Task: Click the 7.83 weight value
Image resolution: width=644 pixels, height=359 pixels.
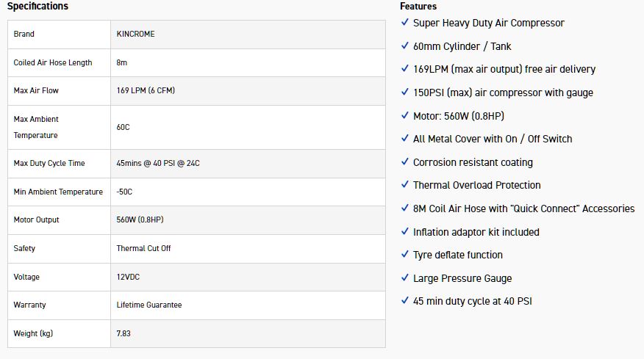Action: coord(124,333)
